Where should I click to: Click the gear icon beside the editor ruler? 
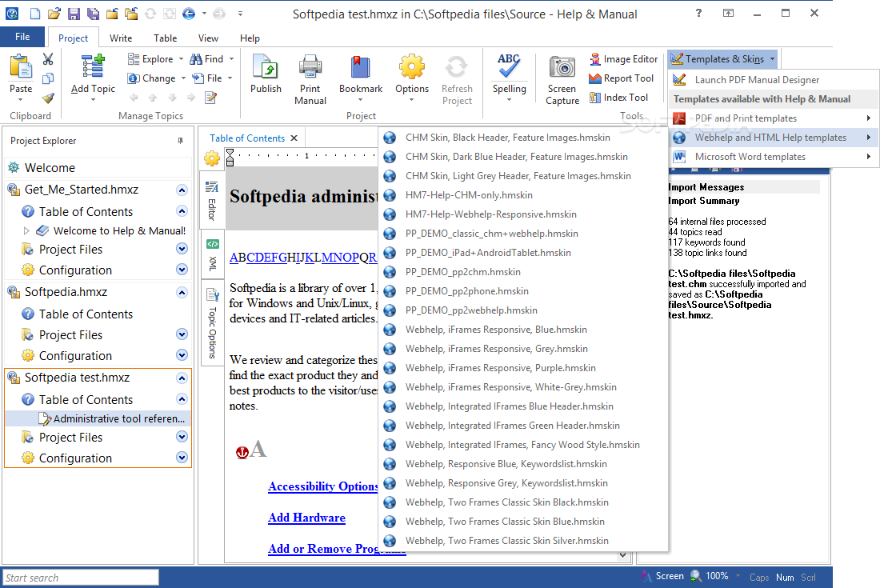(211, 158)
